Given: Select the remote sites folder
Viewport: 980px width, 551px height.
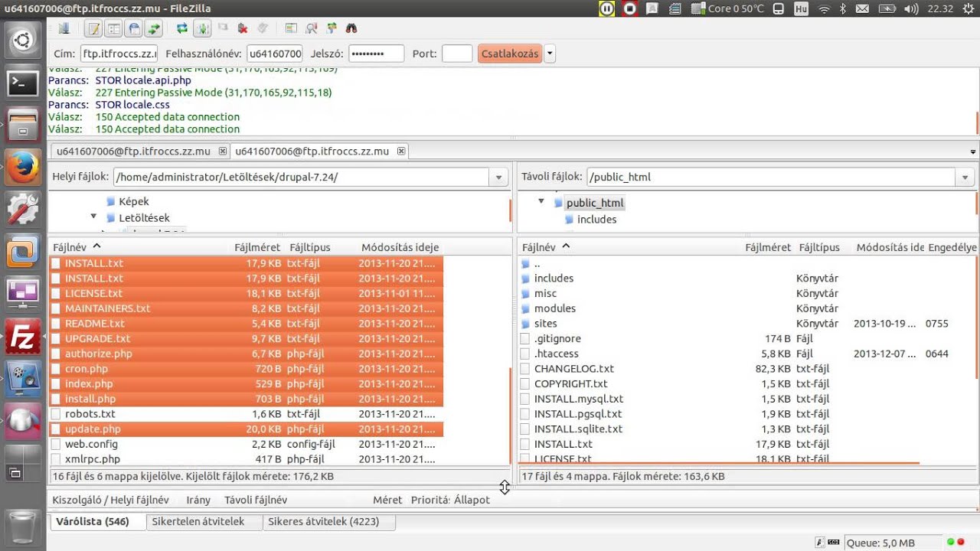Looking at the screenshot, I should [x=546, y=324].
